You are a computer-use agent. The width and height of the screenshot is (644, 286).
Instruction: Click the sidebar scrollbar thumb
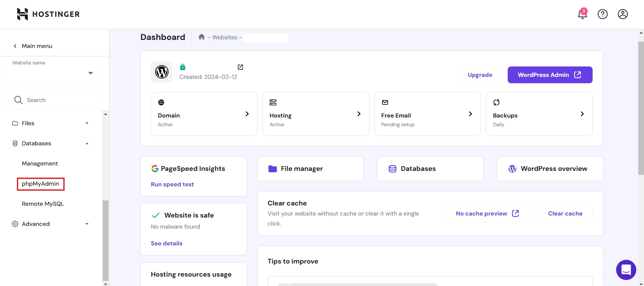tap(105, 240)
